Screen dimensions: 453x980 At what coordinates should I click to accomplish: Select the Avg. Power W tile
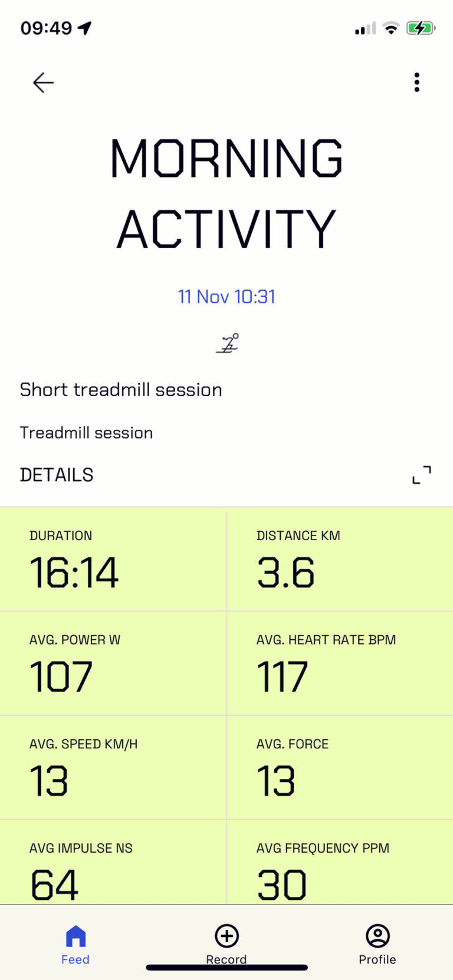pyautogui.click(x=113, y=663)
